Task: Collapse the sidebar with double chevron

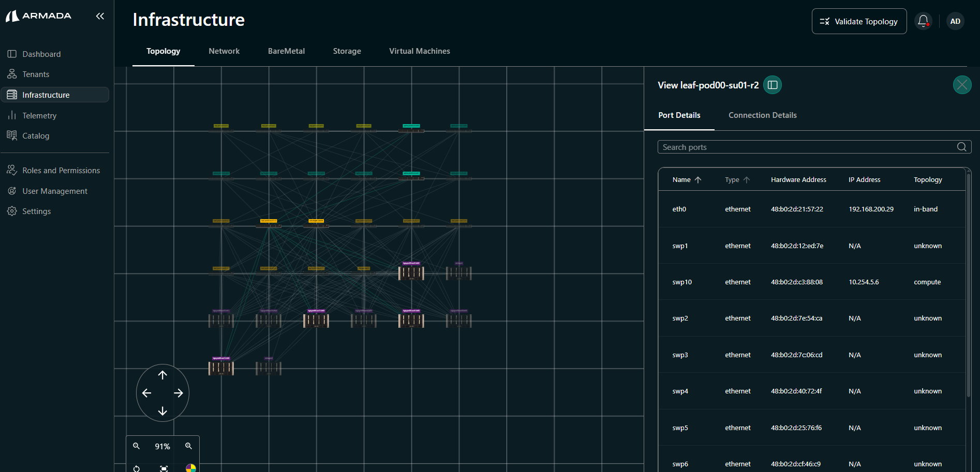Action: click(100, 16)
